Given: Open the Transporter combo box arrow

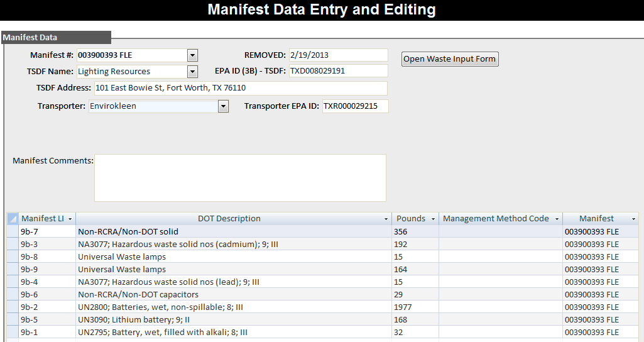Looking at the screenshot, I should pos(223,106).
